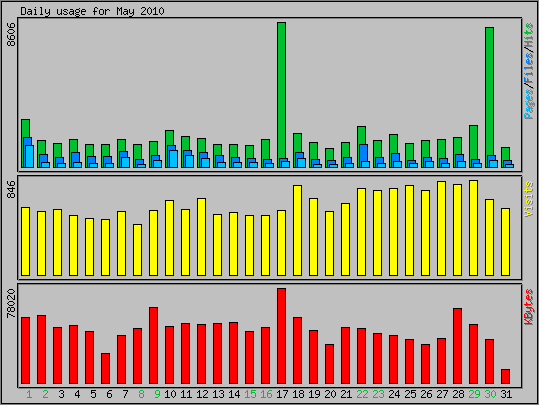Viewport: 539px width, 405px height.
Task: Click the red KBytes bar for day 26
Action: point(426,364)
